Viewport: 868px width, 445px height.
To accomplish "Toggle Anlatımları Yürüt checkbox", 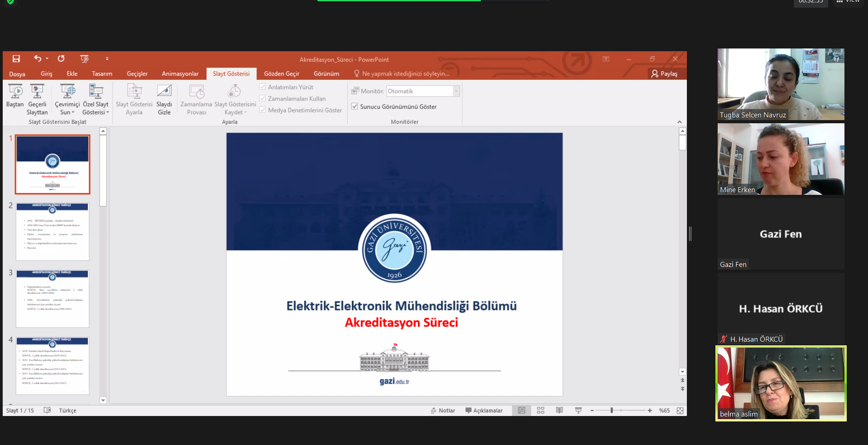I will pyautogui.click(x=263, y=87).
